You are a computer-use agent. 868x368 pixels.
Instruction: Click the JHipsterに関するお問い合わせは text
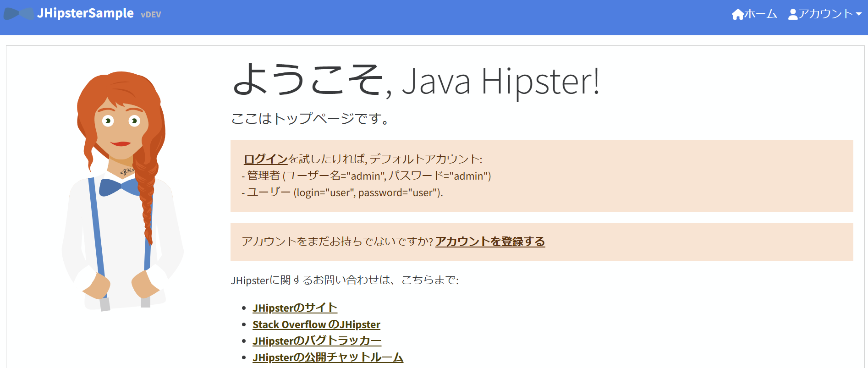tap(345, 280)
